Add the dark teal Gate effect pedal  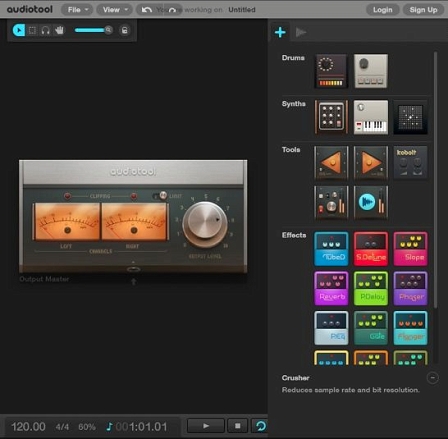(371, 328)
